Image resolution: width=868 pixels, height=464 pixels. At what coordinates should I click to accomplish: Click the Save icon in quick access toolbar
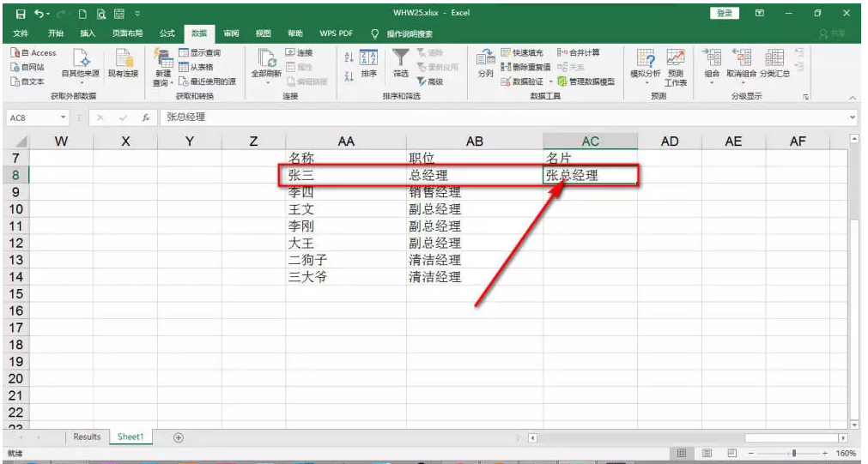tap(21, 14)
